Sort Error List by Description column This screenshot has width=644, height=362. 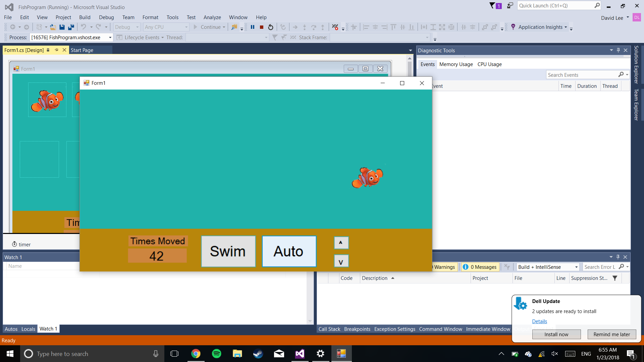click(x=415, y=278)
